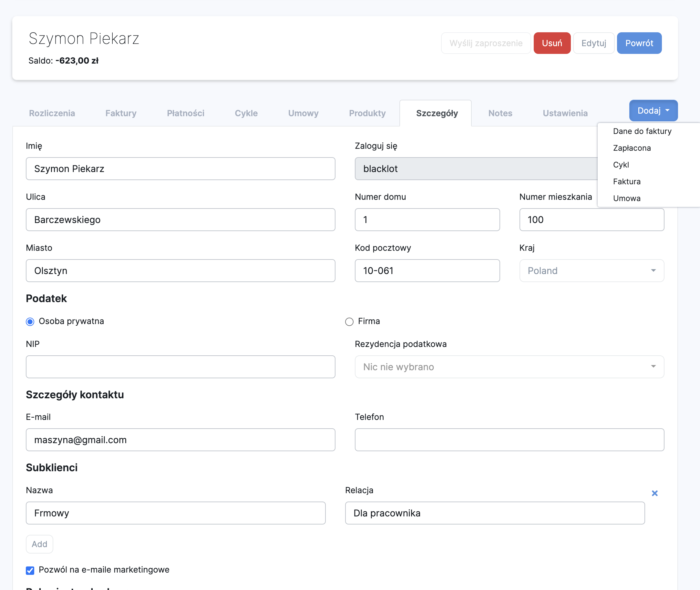The height and width of the screenshot is (590, 700).
Task: Click the blue Powrót button
Action: pyautogui.click(x=639, y=43)
